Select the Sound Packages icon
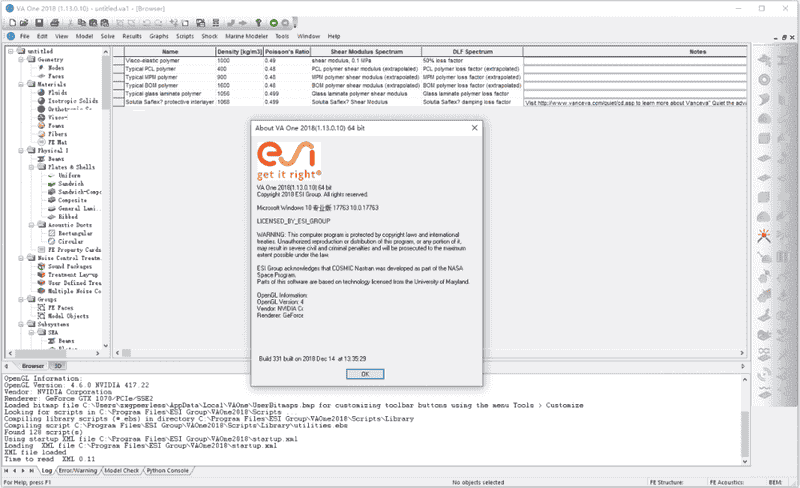Image resolution: width=800 pixels, height=488 pixels. [41, 266]
